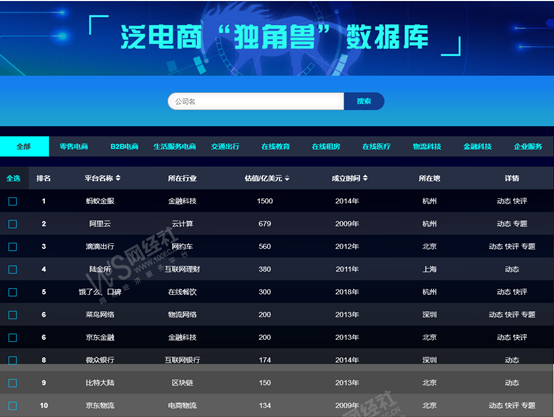This screenshot has height=417, width=554.
Task: Click the 比特大陆 platform name
Action: coord(100,383)
